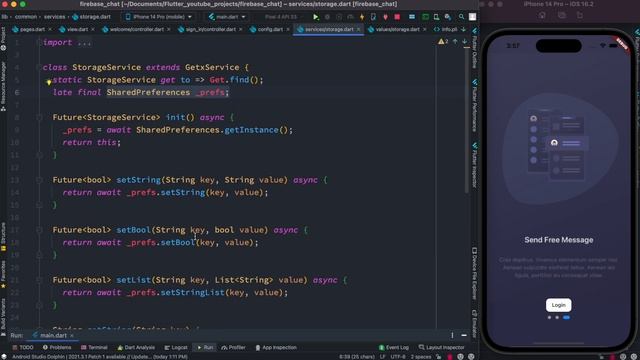Click the LF line separator in status bar

pyautogui.click(x=382, y=357)
